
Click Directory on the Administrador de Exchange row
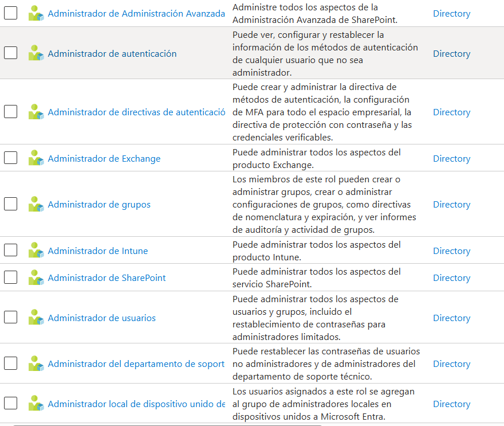tap(452, 158)
